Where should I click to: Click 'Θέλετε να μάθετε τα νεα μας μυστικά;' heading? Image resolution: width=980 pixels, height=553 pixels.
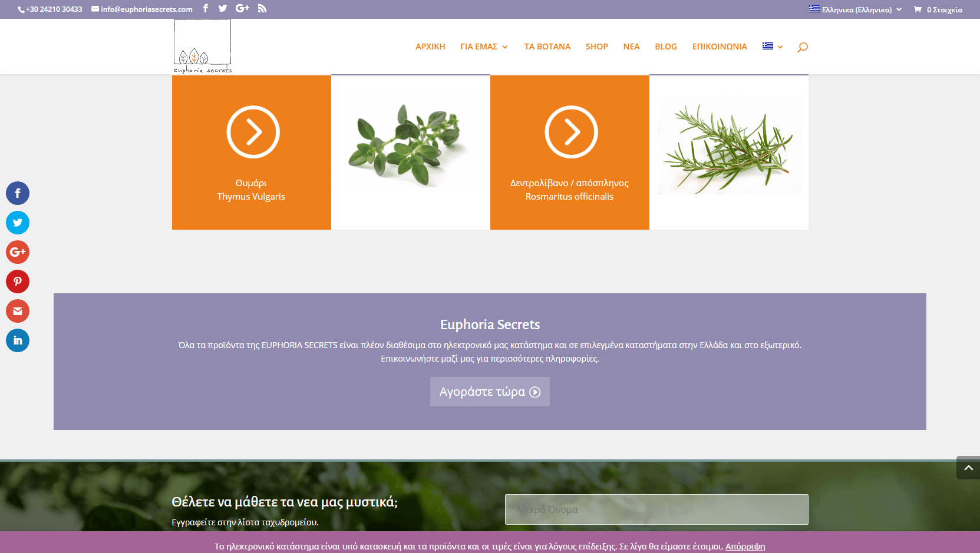point(285,502)
